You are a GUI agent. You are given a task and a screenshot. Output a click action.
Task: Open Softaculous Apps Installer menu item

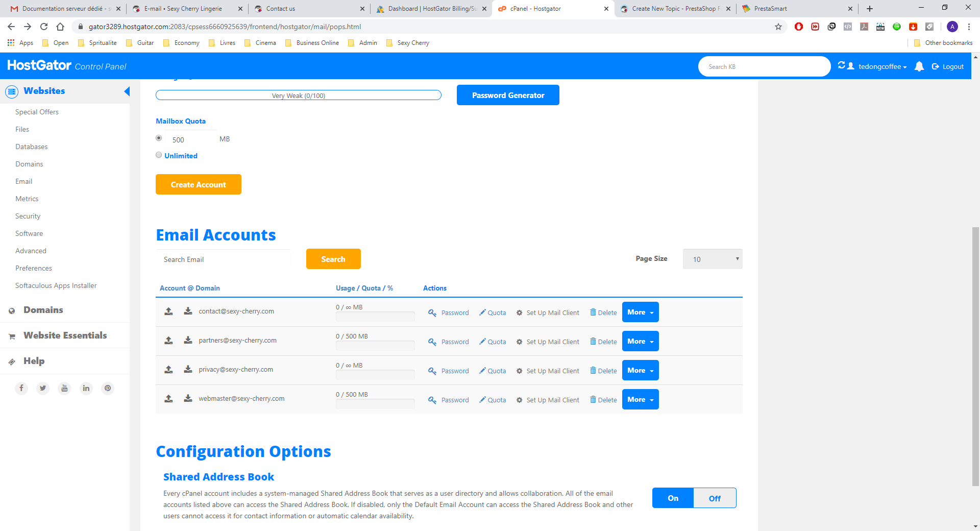click(x=56, y=285)
